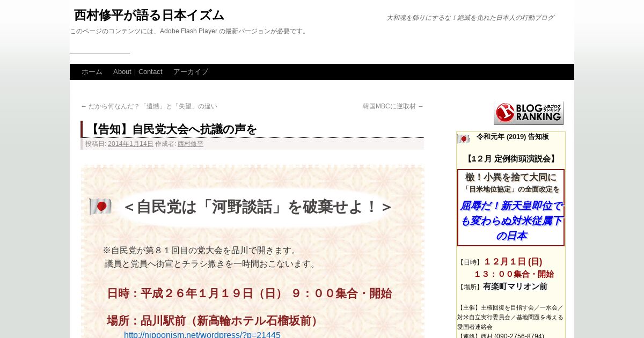Click the Blog Ranking banner
This screenshot has height=338, width=644.
tap(529, 113)
